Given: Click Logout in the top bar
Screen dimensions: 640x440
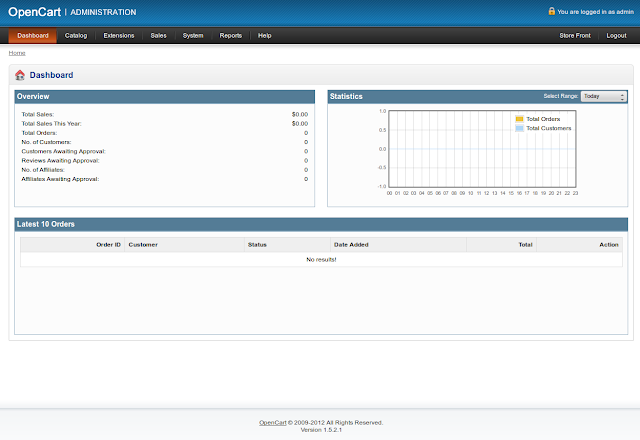Looking at the screenshot, I should click(x=616, y=36).
